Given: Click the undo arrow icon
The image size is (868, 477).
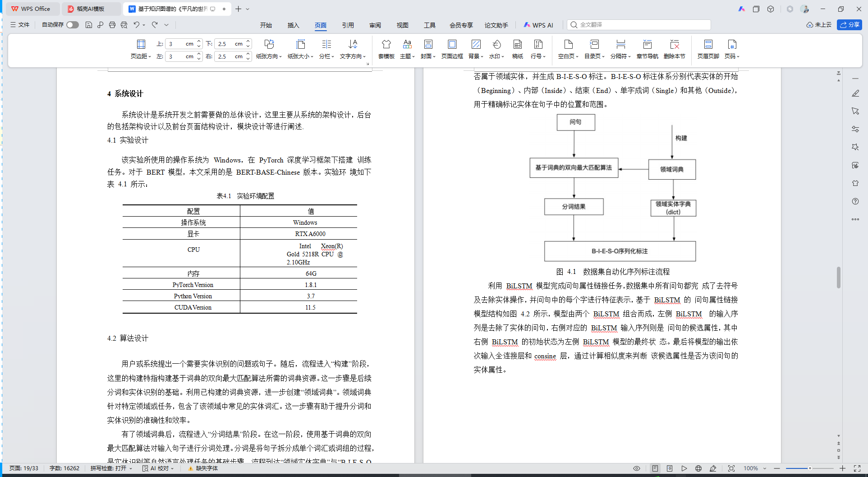Looking at the screenshot, I should (136, 25).
